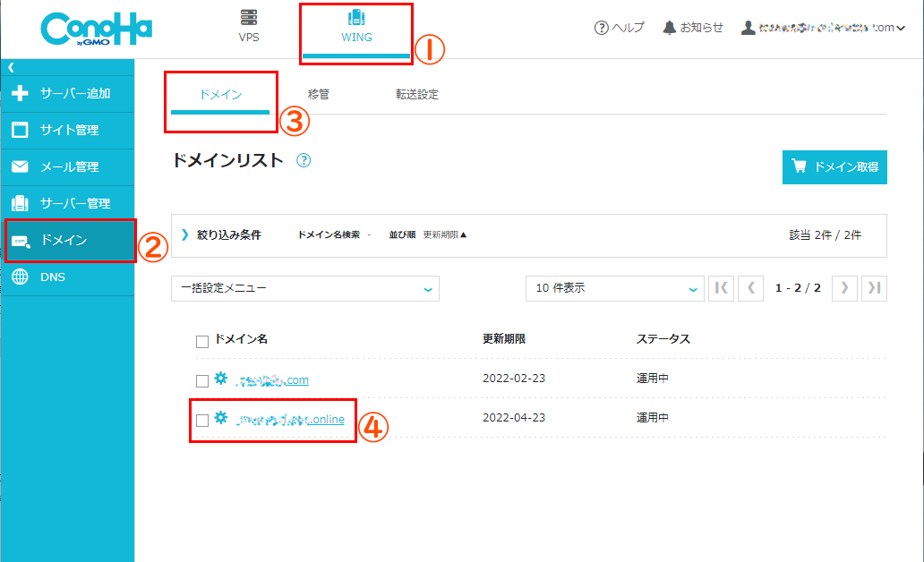924x562 pixels.
Task: Collapse the sidebar with the chevron arrow
Action: pyautogui.click(x=12, y=68)
